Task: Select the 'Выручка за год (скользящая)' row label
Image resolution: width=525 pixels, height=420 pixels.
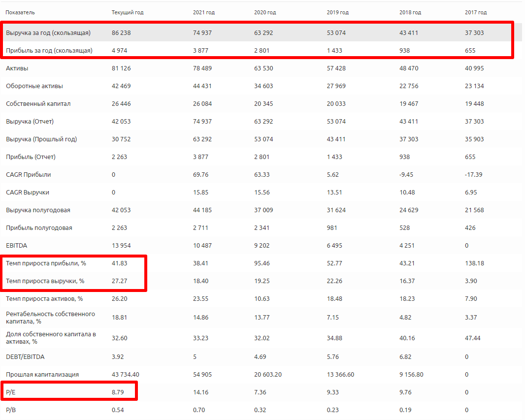Action: click(48, 33)
